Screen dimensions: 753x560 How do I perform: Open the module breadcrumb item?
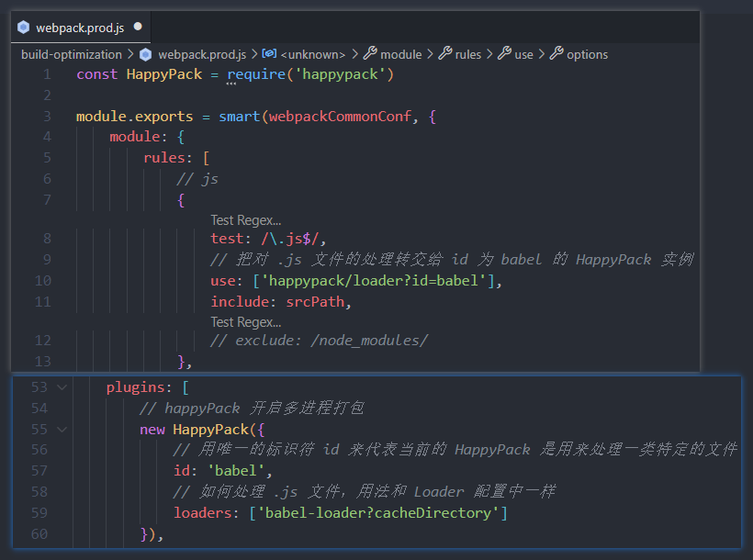point(401,54)
